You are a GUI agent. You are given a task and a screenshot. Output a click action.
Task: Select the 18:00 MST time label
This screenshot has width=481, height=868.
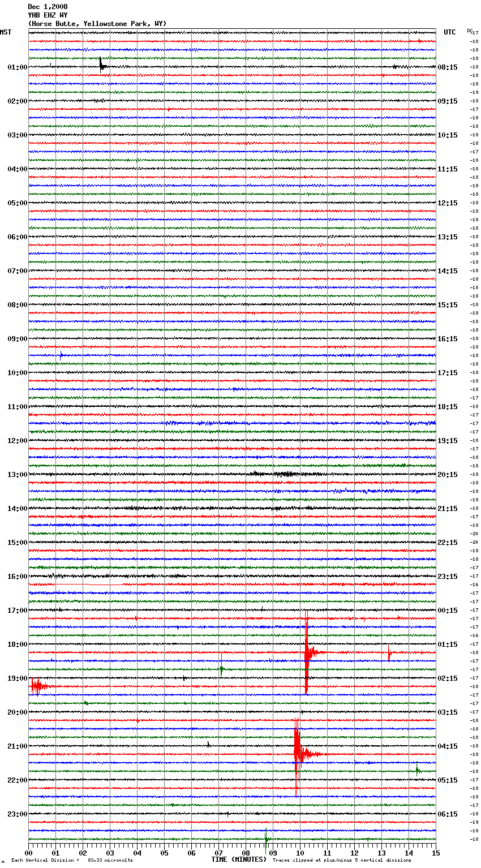[18, 644]
